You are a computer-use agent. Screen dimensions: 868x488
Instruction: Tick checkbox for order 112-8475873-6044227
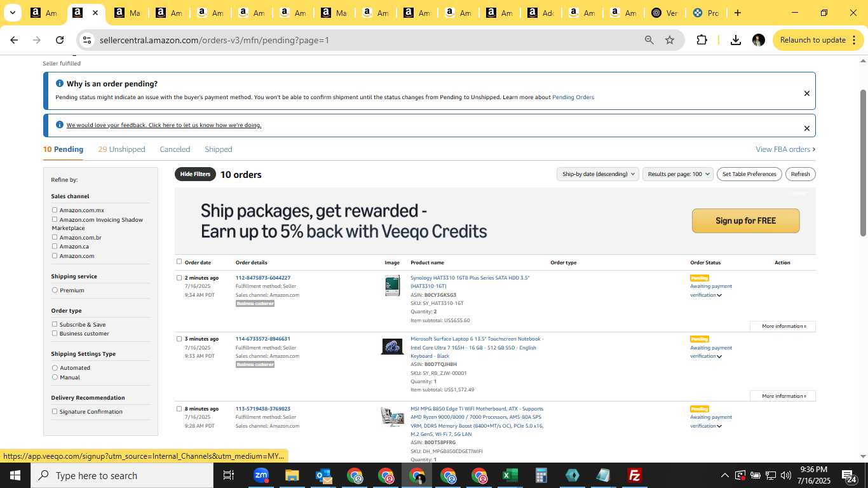point(179,278)
